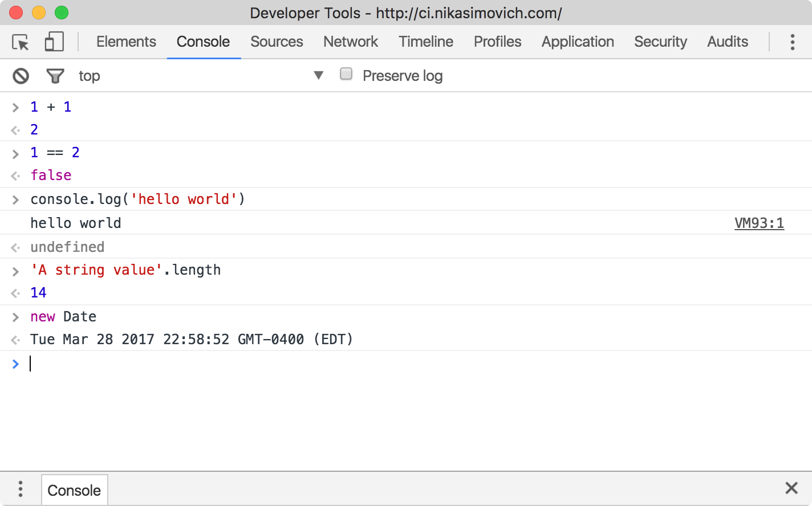Open DevTools customize menu via three-dot icon
The height and width of the screenshot is (506, 812).
tap(792, 42)
